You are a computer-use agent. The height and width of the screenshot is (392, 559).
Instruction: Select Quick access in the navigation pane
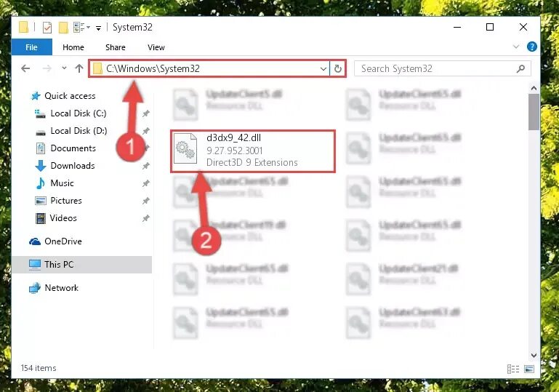[x=70, y=95]
